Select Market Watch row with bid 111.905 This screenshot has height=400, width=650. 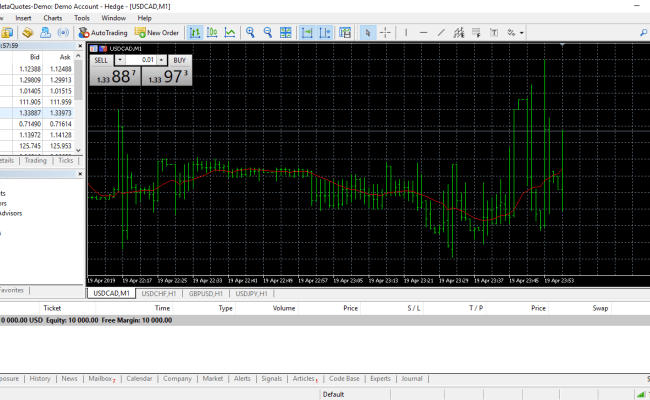37,102
